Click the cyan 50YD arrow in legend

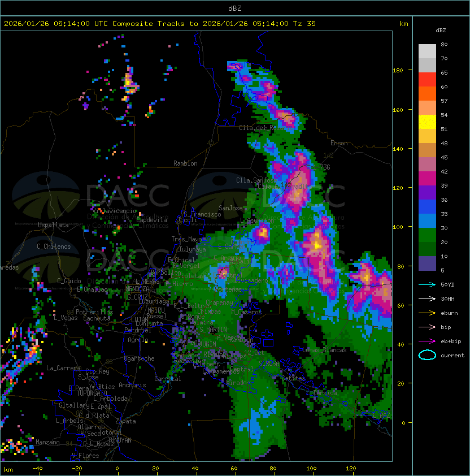tap(427, 284)
